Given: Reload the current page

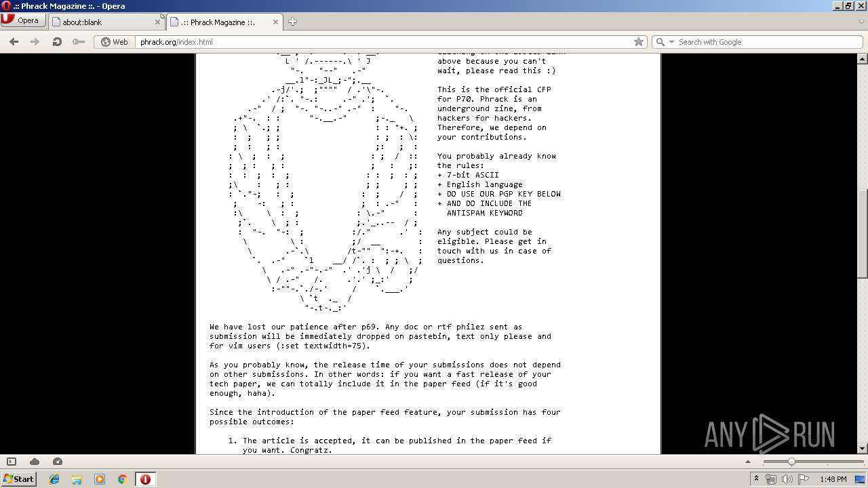Looking at the screenshot, I should click(x=57, y=41).
